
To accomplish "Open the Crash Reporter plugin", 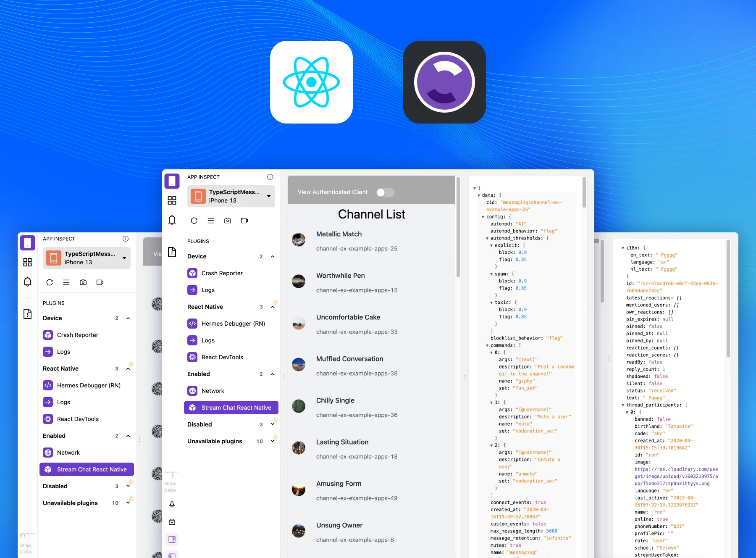I will pos(221,273).
